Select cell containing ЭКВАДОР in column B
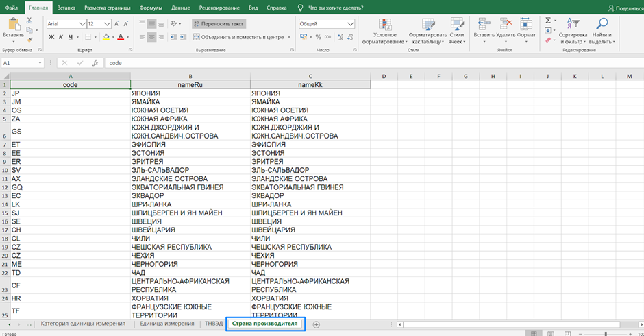The image size is (644, 336). coord(190,195)
